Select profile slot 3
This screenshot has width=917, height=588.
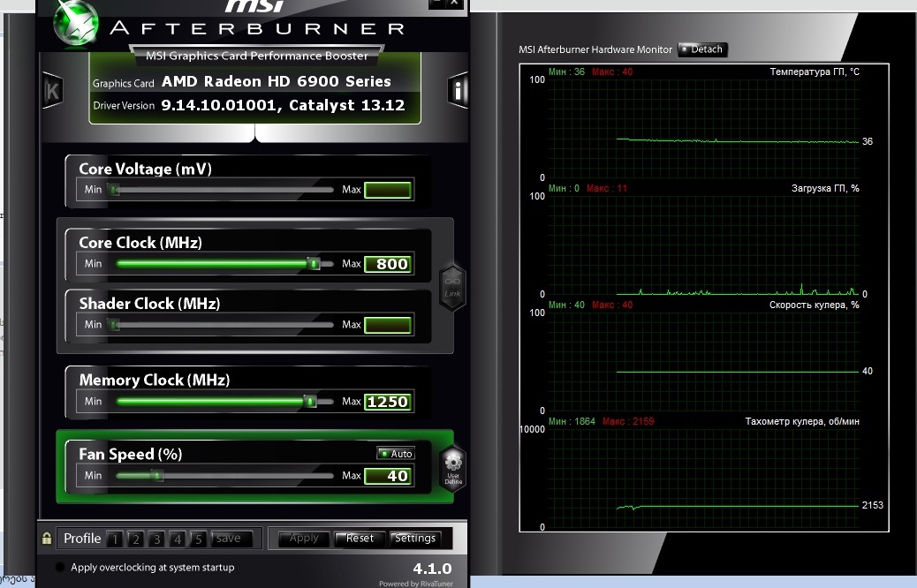(x=156, y=539)
